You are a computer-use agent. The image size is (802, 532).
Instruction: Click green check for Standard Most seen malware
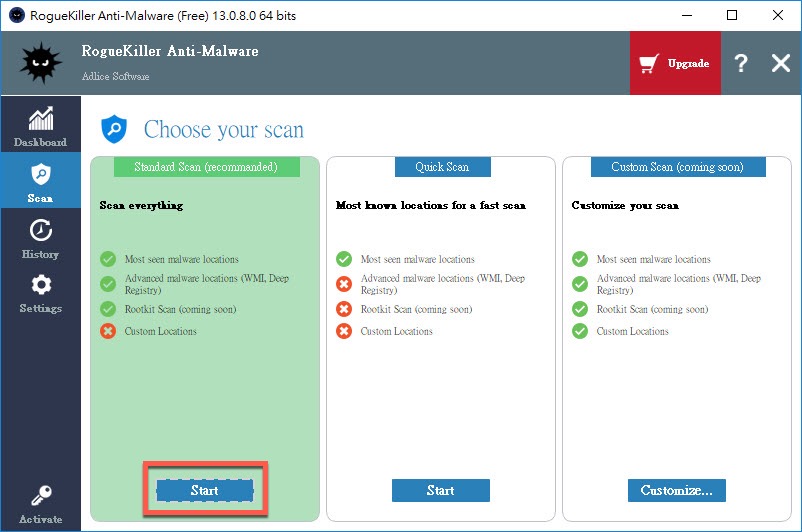(x=108, y=259)
